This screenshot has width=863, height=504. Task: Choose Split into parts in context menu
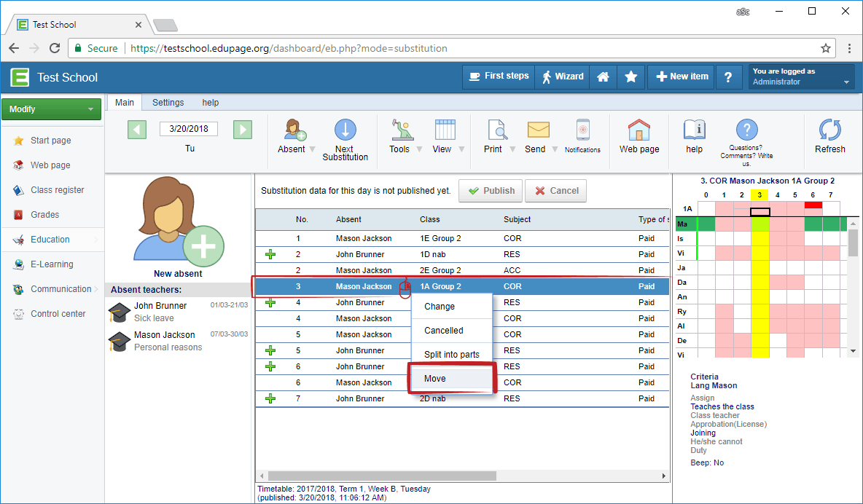point(451,355)
